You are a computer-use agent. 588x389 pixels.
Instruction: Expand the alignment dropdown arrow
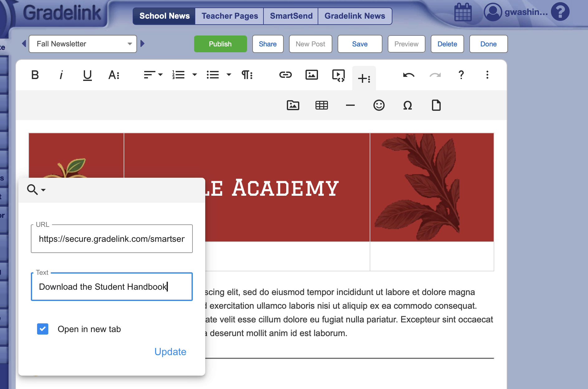160,75
